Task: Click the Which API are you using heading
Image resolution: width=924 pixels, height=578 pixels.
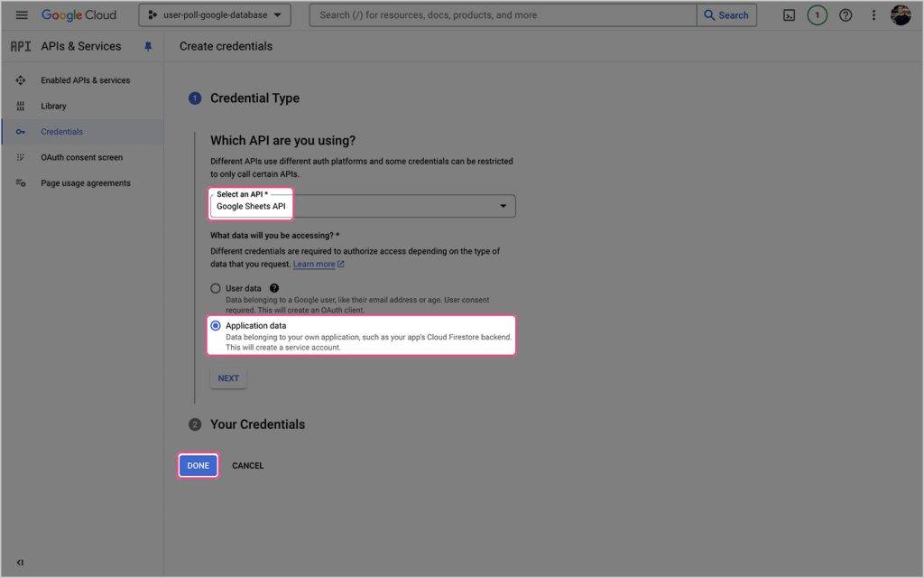Action: 282,140
